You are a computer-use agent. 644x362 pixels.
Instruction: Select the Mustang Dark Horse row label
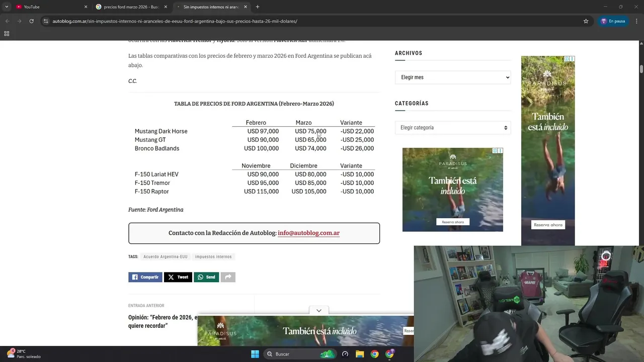pyautogui.click(x=161, y=131)
